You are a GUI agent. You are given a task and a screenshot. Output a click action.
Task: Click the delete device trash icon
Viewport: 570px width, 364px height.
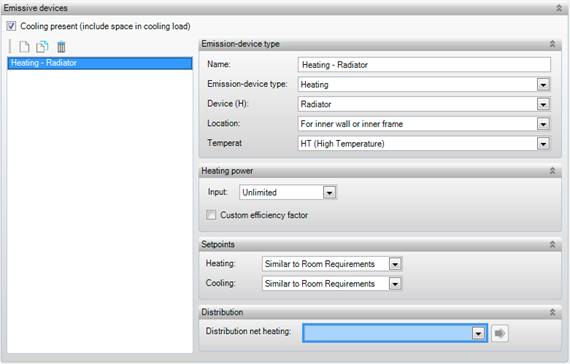[61, 47]
